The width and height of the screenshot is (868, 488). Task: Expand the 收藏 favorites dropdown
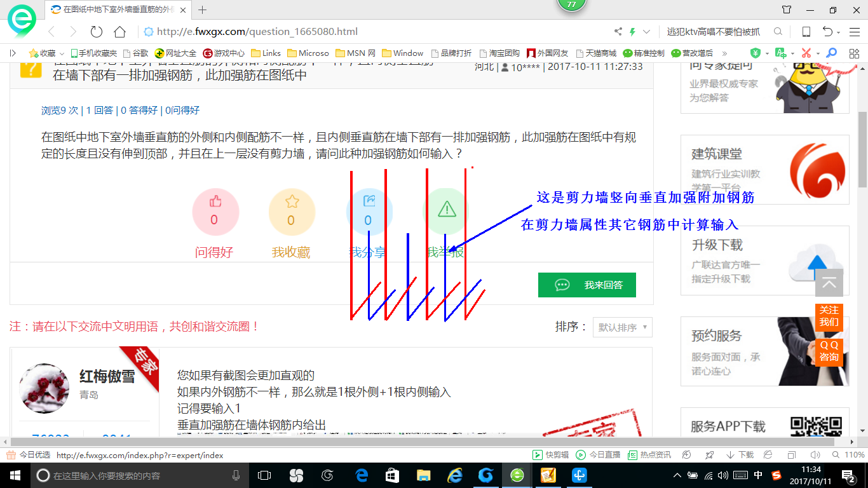[62, 53]
